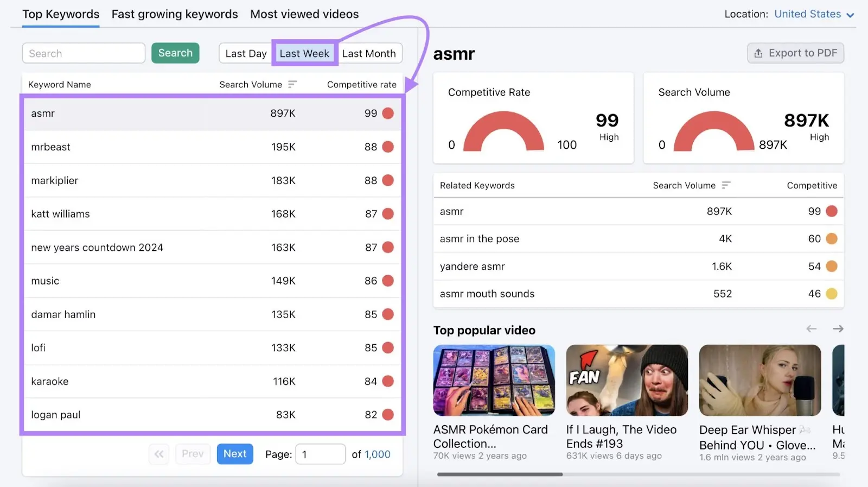Click yandere asmr related keyword
This screenshot has height=487, width=868.
(472, 267)
